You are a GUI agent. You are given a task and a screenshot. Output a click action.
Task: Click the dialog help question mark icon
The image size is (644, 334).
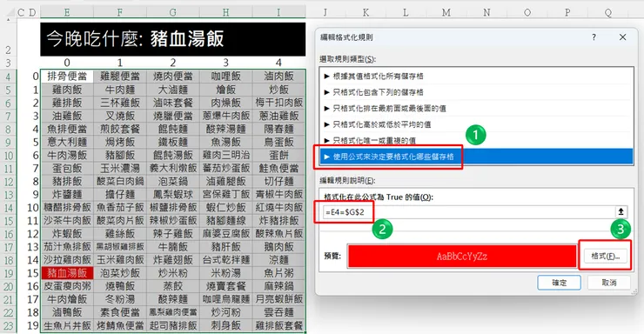pyautogui.click(x=594, y=37)
